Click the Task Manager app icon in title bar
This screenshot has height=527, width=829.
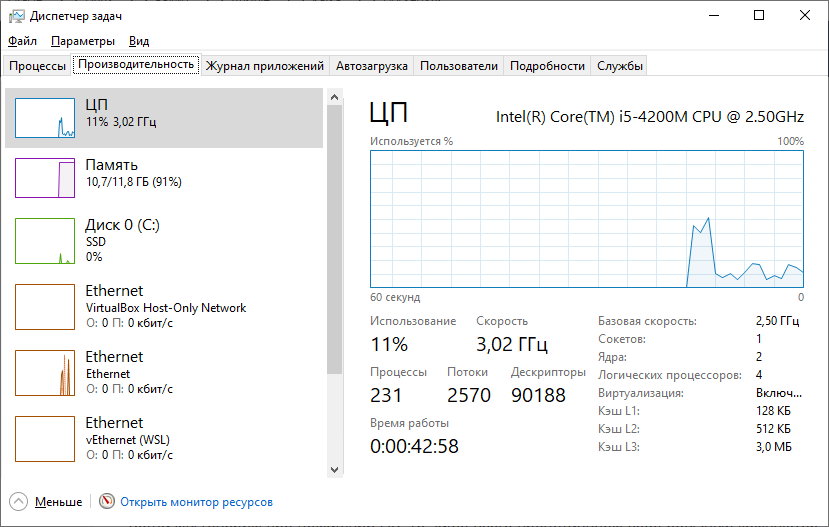click(17, 16)
